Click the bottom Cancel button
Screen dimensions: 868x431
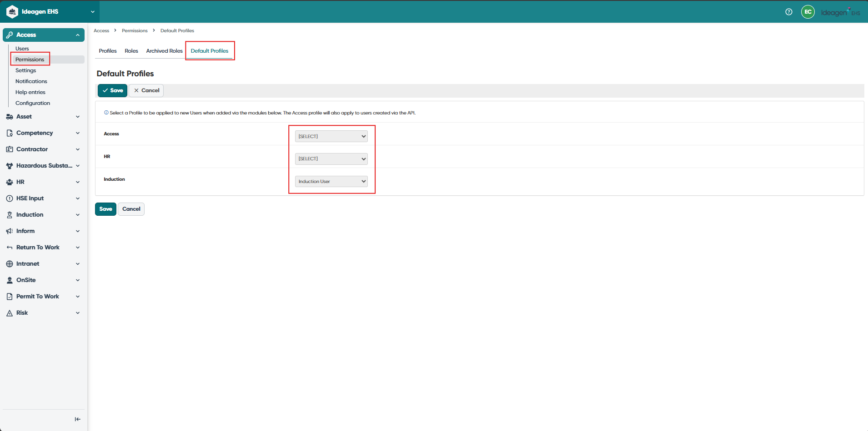tap(131, 209)
